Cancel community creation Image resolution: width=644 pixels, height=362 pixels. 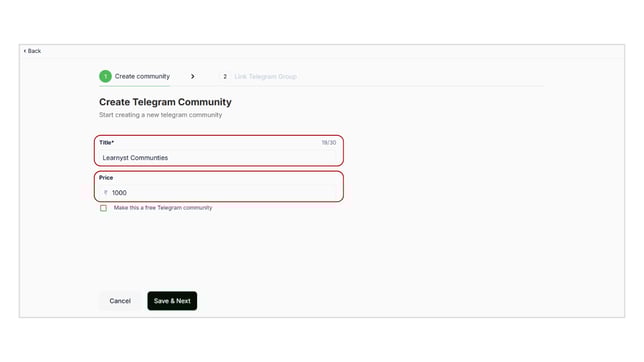120,301
